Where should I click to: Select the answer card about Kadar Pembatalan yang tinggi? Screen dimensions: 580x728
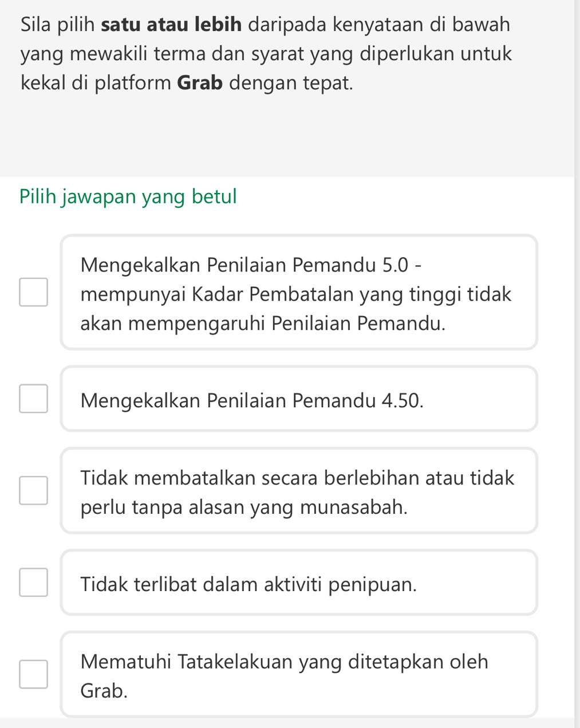[299, 292]
